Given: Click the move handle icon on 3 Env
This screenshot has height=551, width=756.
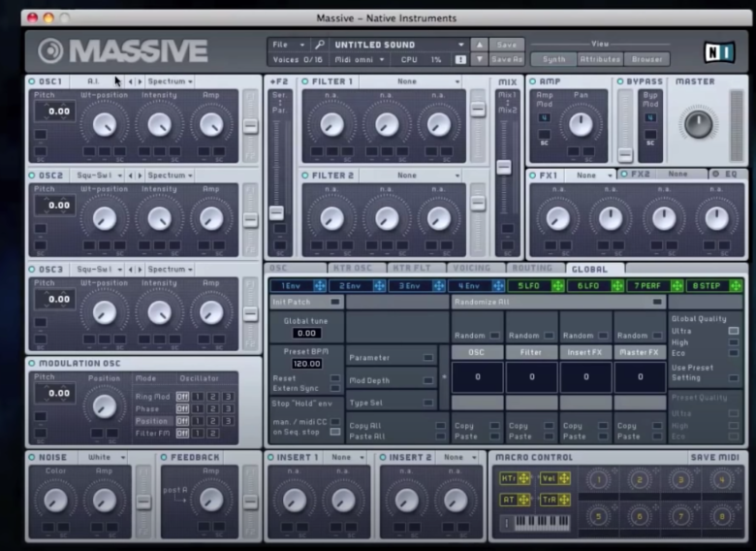Looking at the screenshot, I should click(439, 285).
